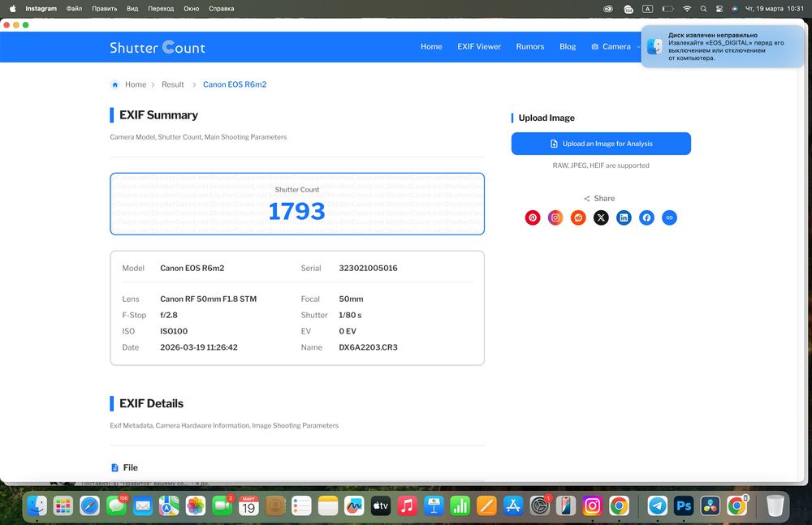The image size is (812, 525).
Task: Open Photos app in the dock
Action: (x=196, y=506)
